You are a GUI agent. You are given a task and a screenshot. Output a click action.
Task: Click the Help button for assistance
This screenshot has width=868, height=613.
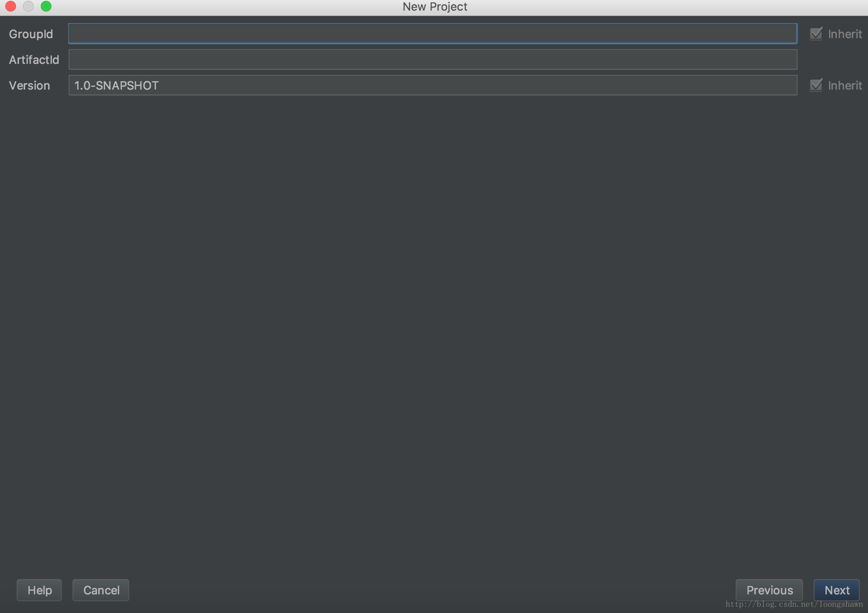(x=40, y=590)
